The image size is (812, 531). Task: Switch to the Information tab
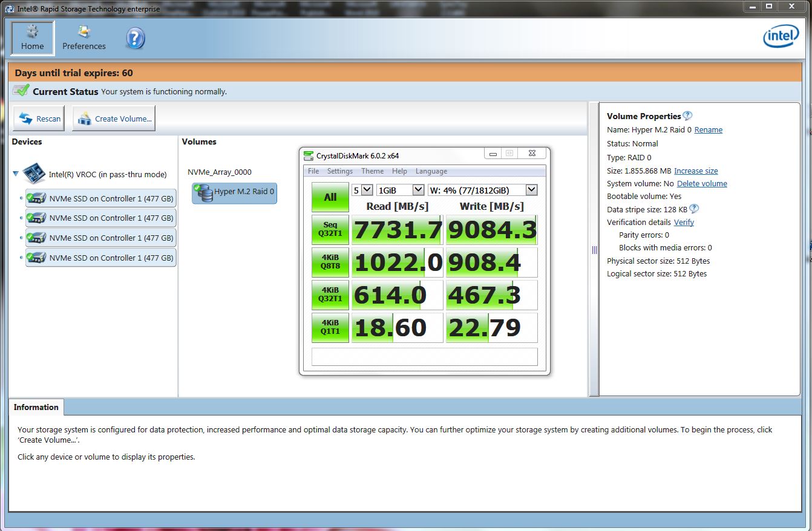(x=36, y=407)
